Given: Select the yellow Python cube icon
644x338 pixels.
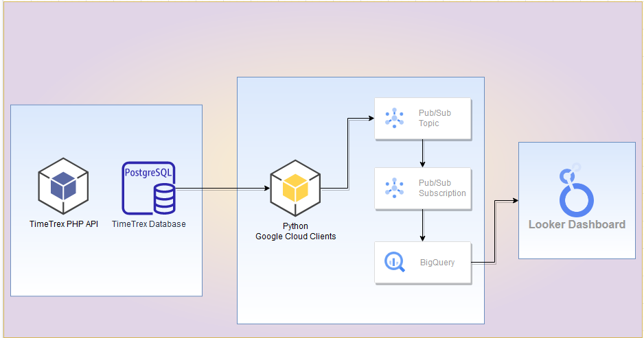Looking at the screenshot, I should [x=295, y=188].
